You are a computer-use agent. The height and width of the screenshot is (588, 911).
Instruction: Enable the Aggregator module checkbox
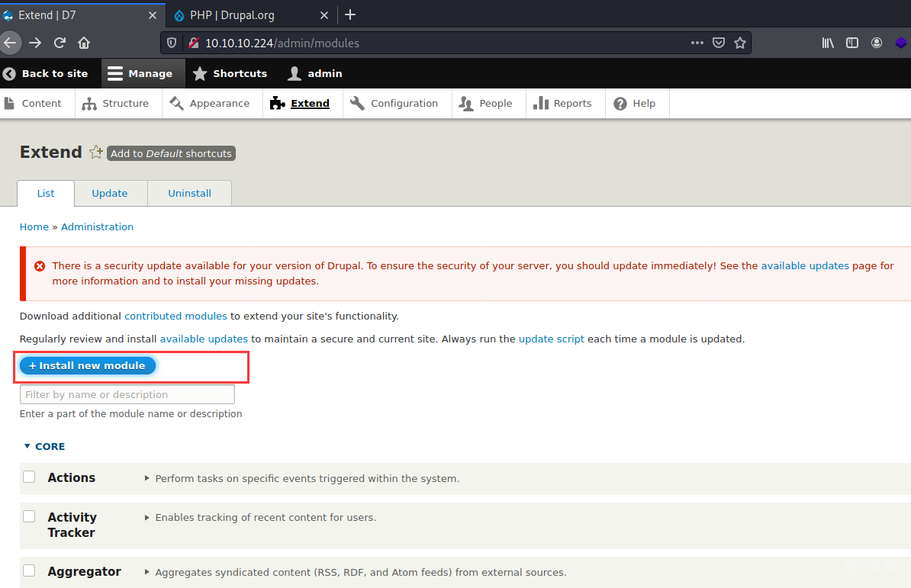click(x=29, y=570)
